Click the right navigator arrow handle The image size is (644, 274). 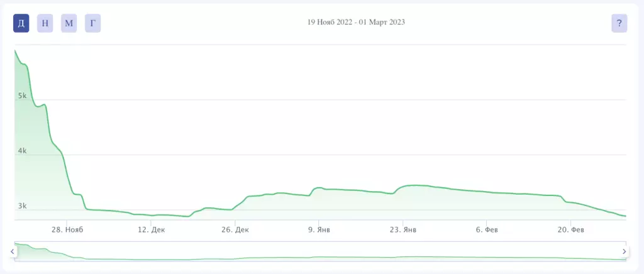pyautogui.click(x=625, y=251)
